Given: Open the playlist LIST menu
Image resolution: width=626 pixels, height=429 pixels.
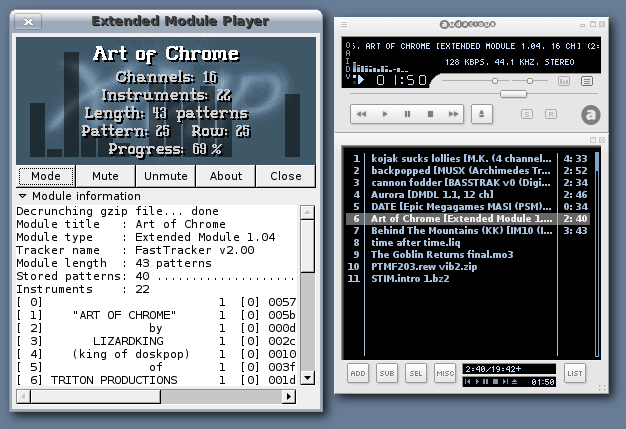Looking at the screenshot, I should [x=575, y=373].
